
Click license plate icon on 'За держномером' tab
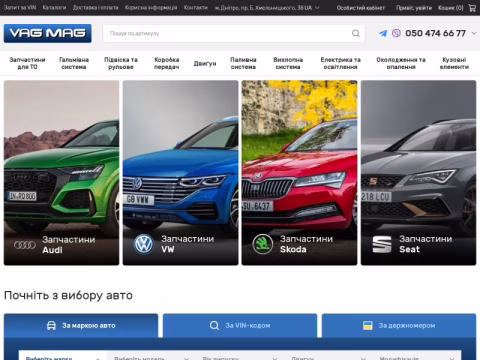(368, 326)
